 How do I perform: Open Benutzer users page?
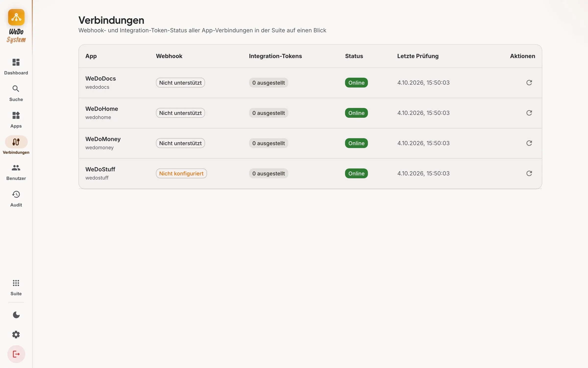16,172
